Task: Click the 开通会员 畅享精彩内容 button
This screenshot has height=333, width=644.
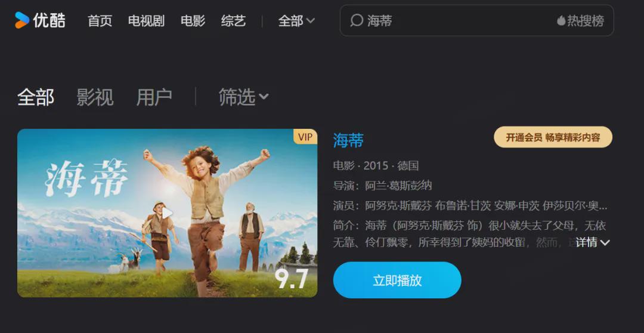Action: pyautogui.click(x=553, y=137)
